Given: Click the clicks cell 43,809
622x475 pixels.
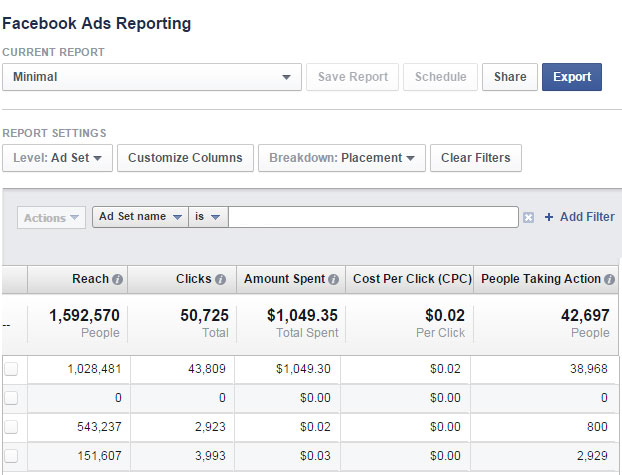Looking at the screenshot, I should 207,369.
